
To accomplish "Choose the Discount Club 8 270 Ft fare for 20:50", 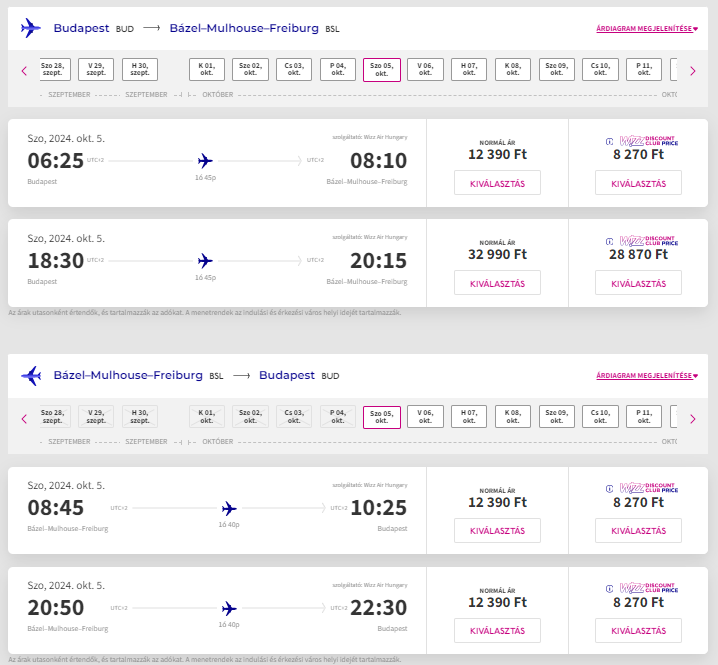I will [638, 631].
